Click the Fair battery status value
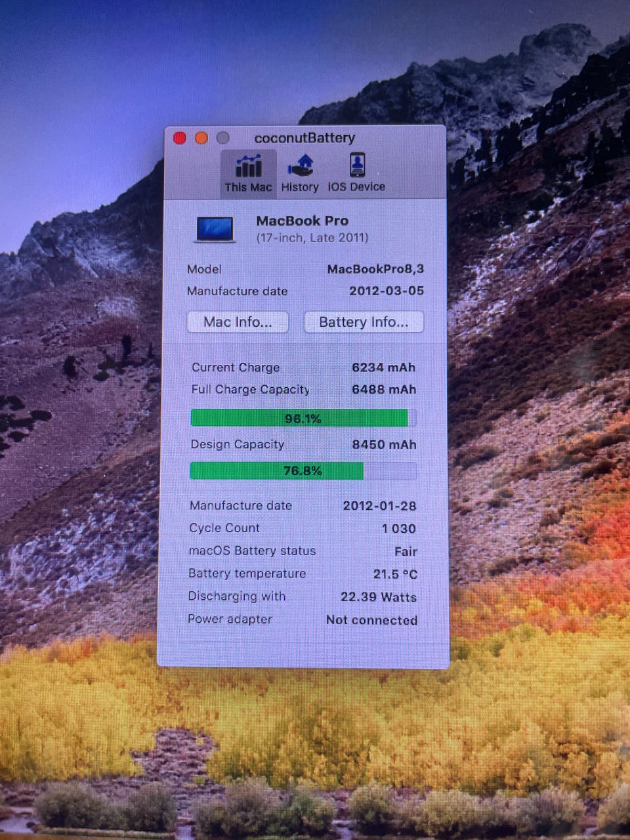This screenshot has width=630, height=840. click(x=406, y=551)
